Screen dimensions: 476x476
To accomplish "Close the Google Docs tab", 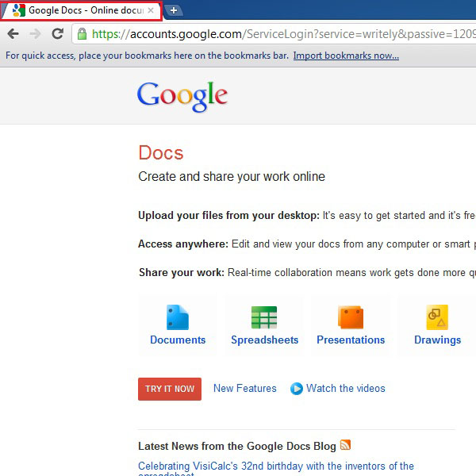I will point(151,10).
